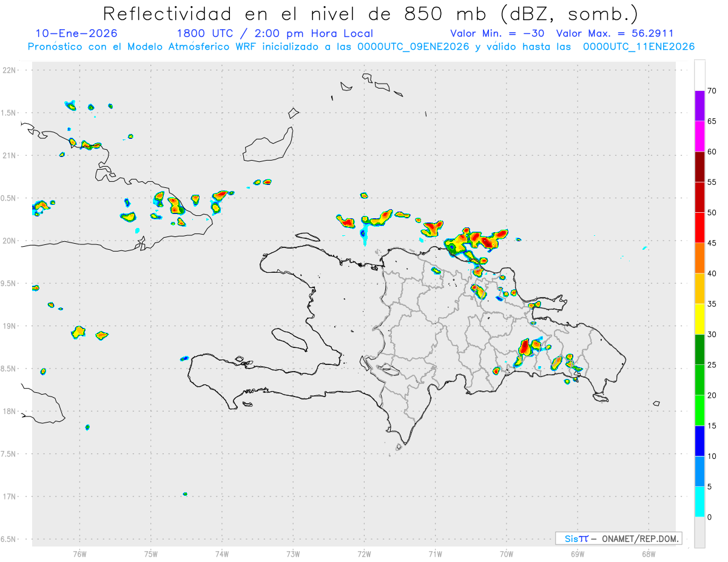Click the '18N' latitude label

point(10,412)
